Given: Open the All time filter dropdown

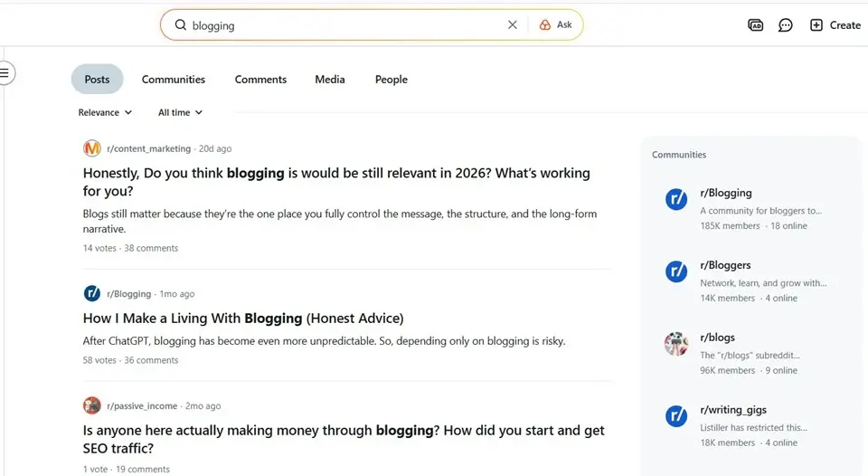Looking at the screenshot, I should tap(181, 112).
